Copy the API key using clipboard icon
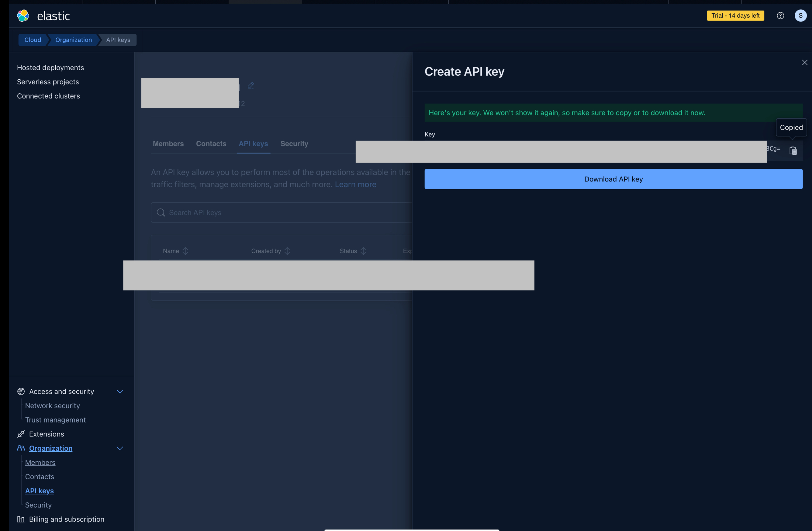Viewport: 812px width, 531px height. coord(793,150)
